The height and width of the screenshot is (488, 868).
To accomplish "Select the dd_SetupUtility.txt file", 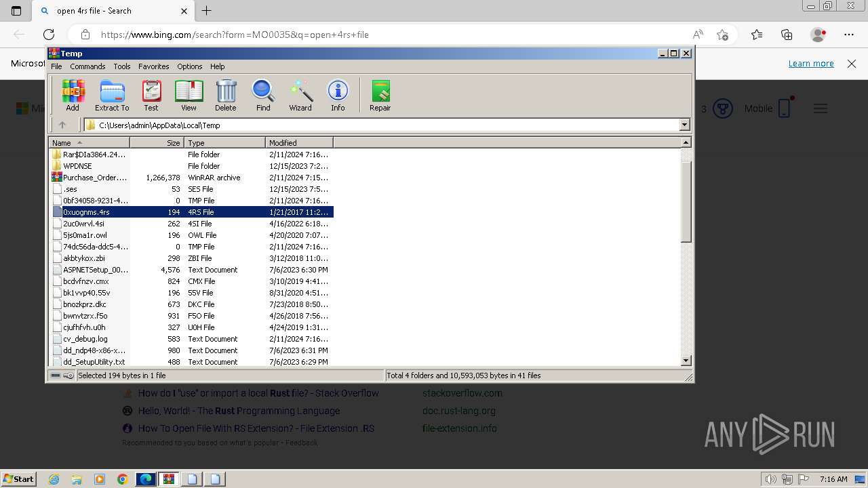I will point(190,362).
